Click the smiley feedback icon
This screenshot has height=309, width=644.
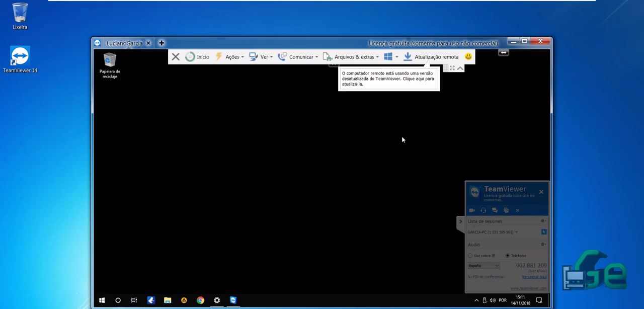468,57
